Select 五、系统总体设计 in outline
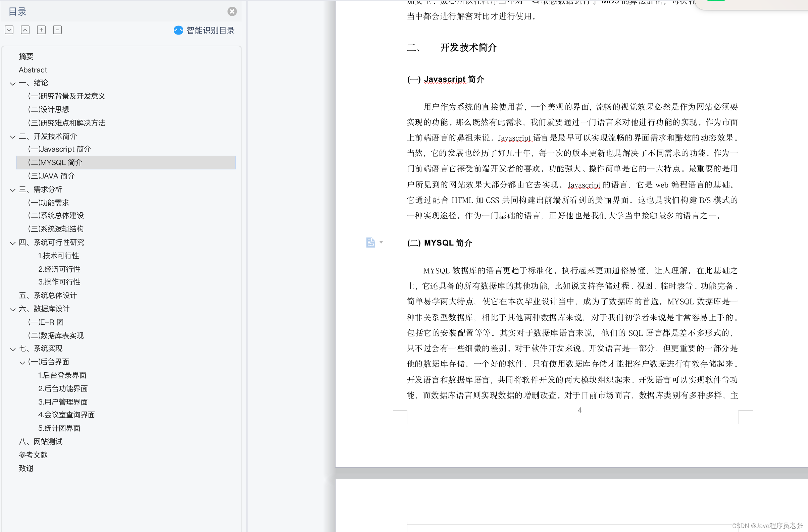808x532 pixels. (48, 295)
